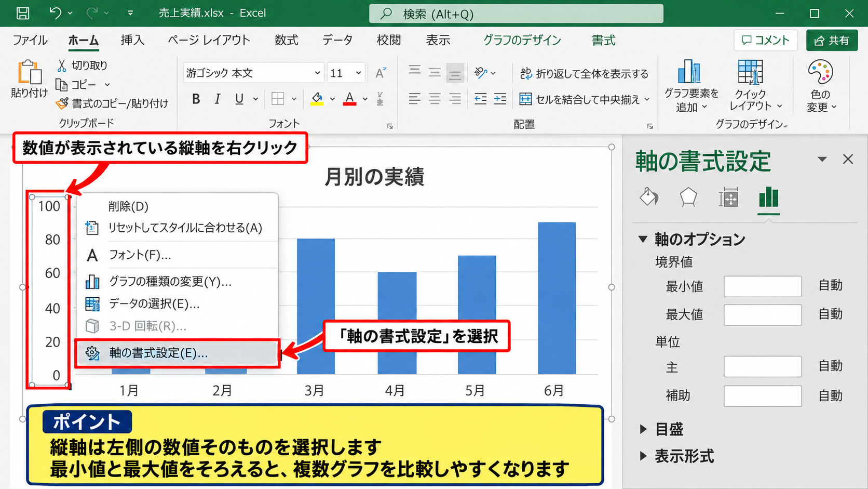868x489 pixels.
Task: Click the 切り取り scissors button
Action: pos(82,65)
